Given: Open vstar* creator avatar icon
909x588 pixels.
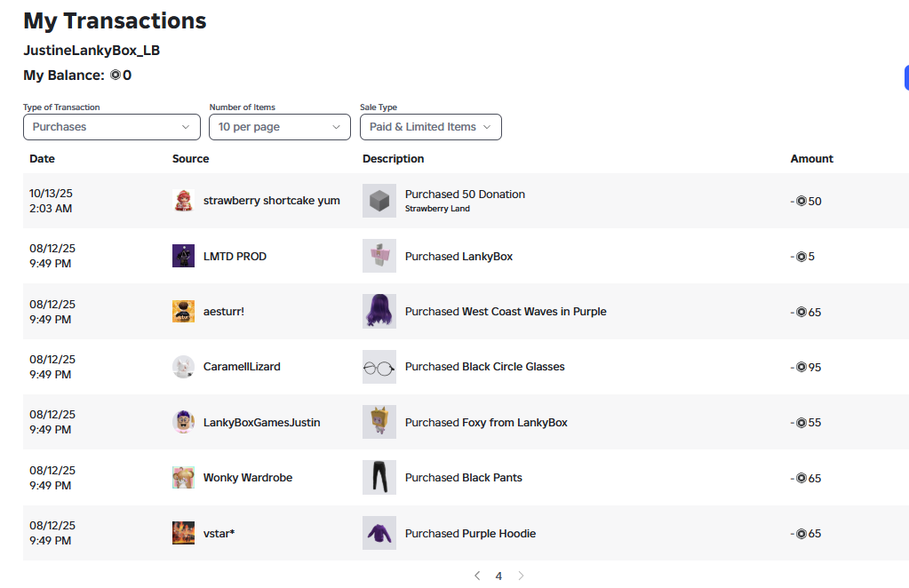Looking at the screenshot, I should pyautogui.click(x=183, y=533).
